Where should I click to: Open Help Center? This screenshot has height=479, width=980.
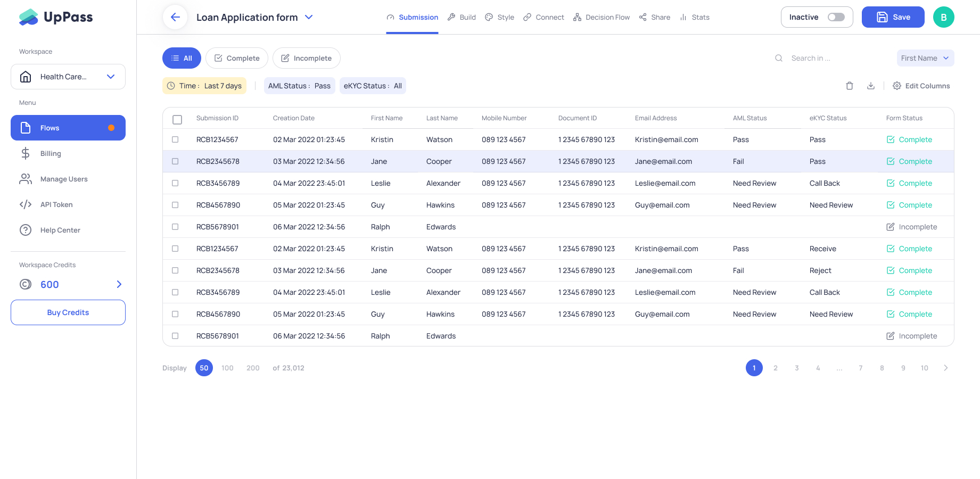[x=68, y=230]
